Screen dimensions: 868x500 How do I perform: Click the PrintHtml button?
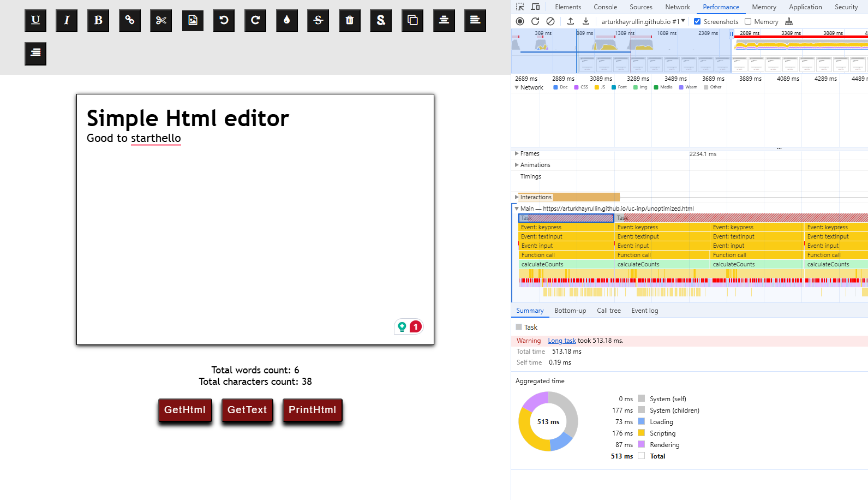(313, 410)
